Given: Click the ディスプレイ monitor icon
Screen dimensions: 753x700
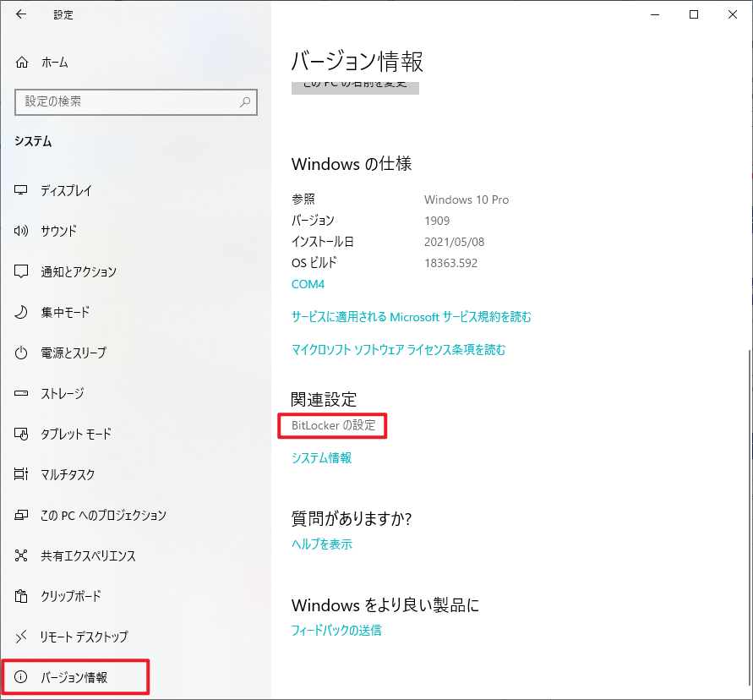Looking at the screenshot, I should pyautogui.click(x=20, y=190).
